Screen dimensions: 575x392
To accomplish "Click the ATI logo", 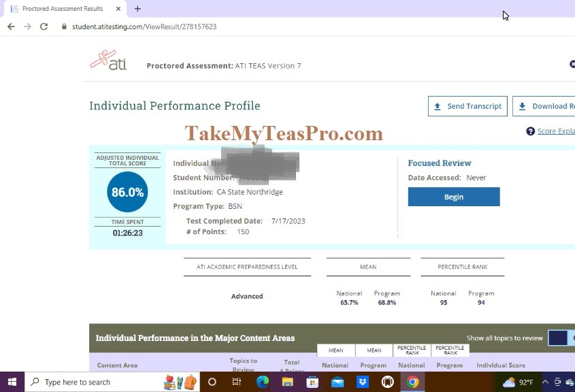I will (109, 60).
